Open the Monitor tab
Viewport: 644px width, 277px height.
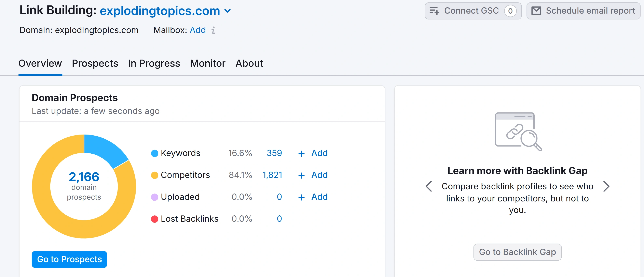[x=207, y=63]
